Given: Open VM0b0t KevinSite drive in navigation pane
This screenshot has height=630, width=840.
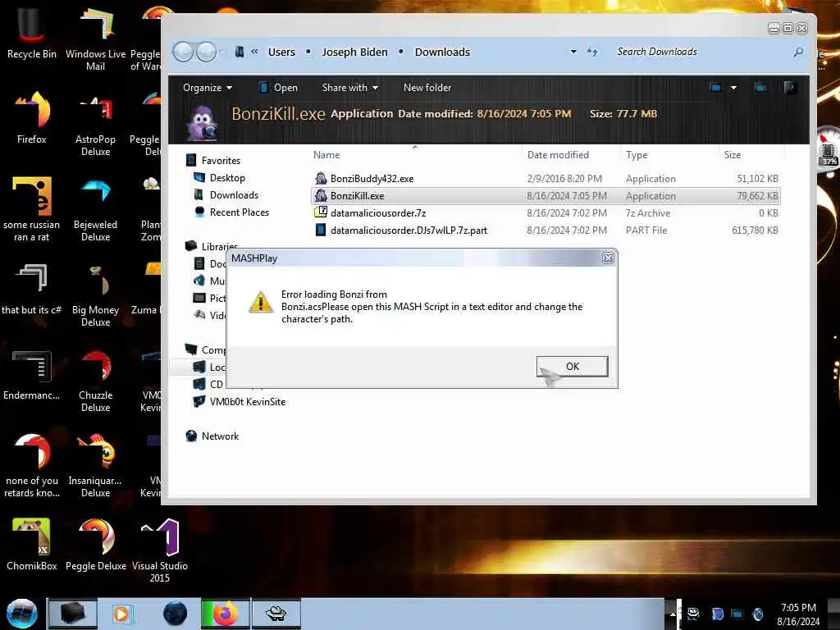Looking at the screenshot, I should click(247, 402).
